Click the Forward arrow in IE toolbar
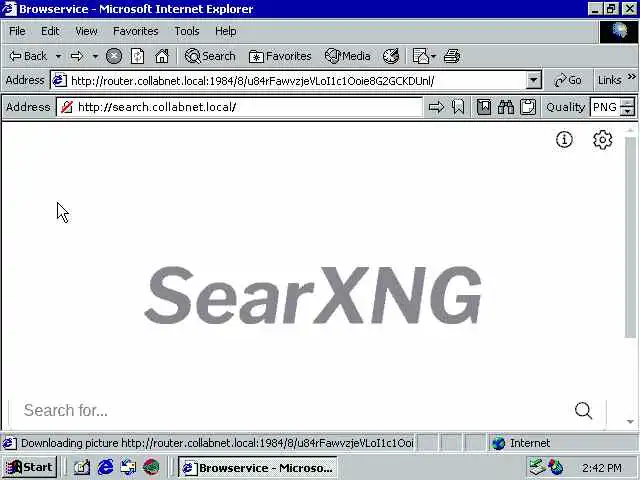The width and height of the screenshot is (640, 480). pos(77,56)
